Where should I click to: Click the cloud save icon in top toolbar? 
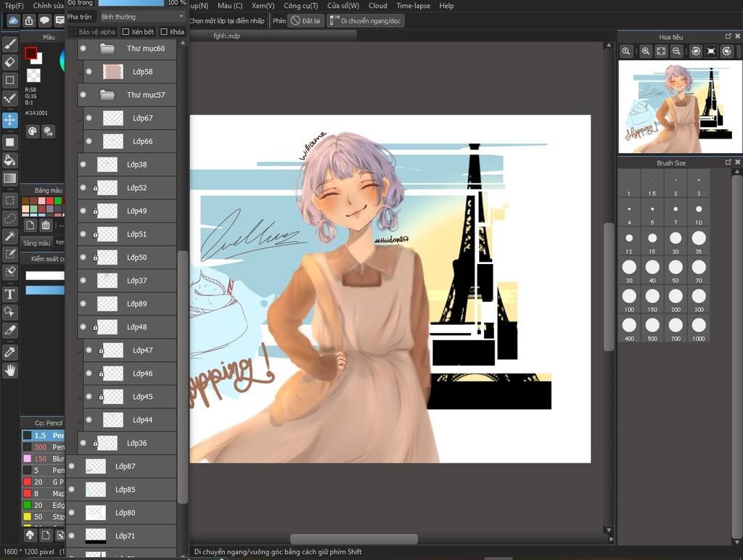point(13,20)
